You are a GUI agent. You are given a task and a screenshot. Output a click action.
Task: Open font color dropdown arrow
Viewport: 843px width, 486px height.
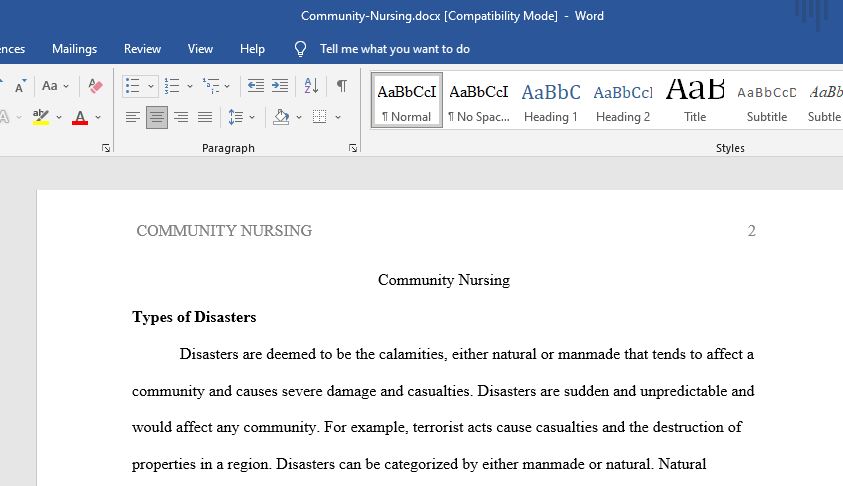click(98, 117)
